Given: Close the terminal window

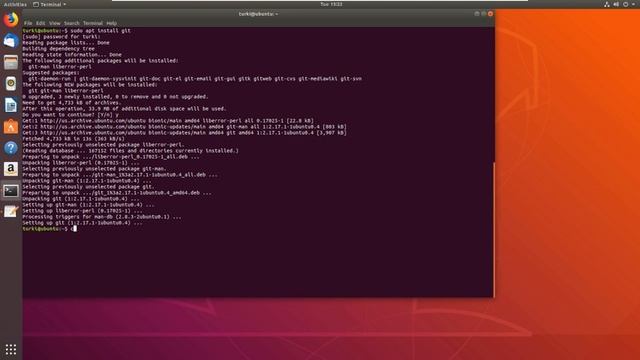Looking at the screenshot, I should [x=490, y=13].
